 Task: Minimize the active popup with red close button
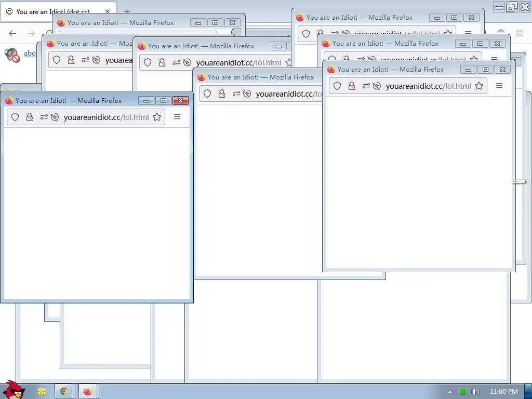146,100
